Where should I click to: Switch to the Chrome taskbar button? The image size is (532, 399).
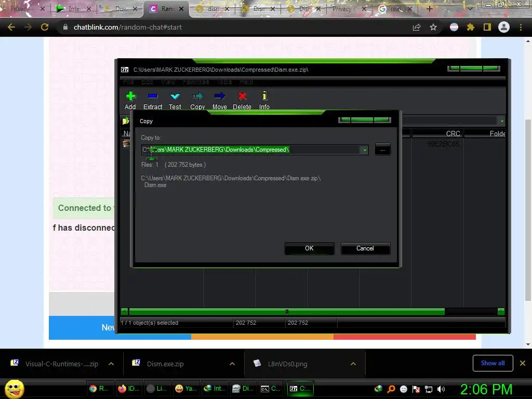[99, 389]
